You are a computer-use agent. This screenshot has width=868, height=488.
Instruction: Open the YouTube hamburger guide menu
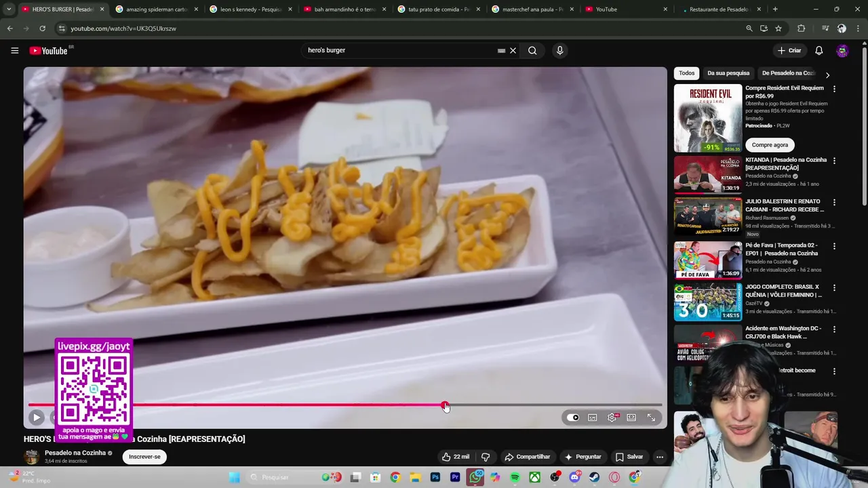[14, 50]
